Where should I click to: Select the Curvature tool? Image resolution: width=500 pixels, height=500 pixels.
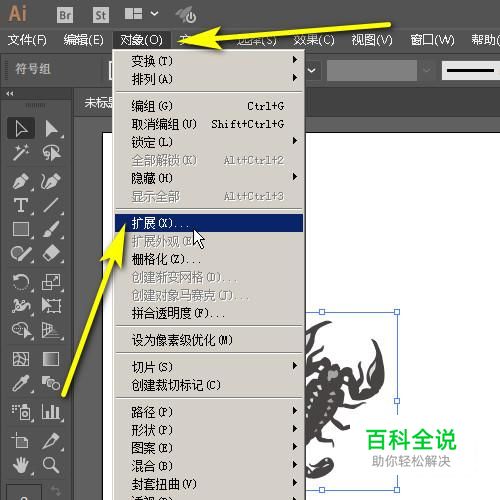click(x=51, y=181)
